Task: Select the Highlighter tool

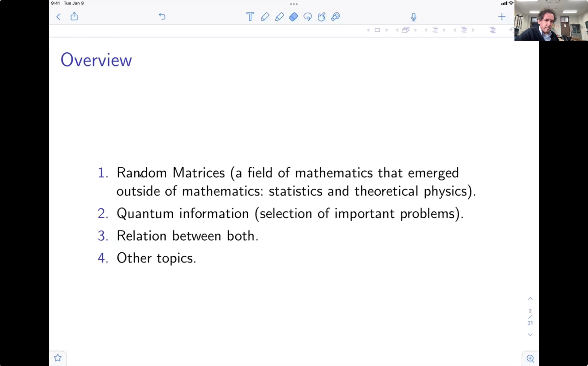Action: pos(279,17)
